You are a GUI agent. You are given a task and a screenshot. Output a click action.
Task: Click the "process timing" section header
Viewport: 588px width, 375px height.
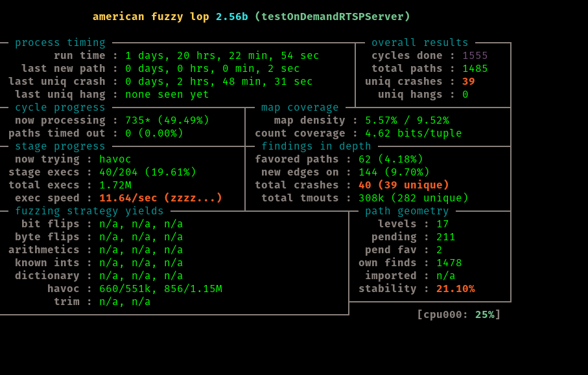(60, 43)
